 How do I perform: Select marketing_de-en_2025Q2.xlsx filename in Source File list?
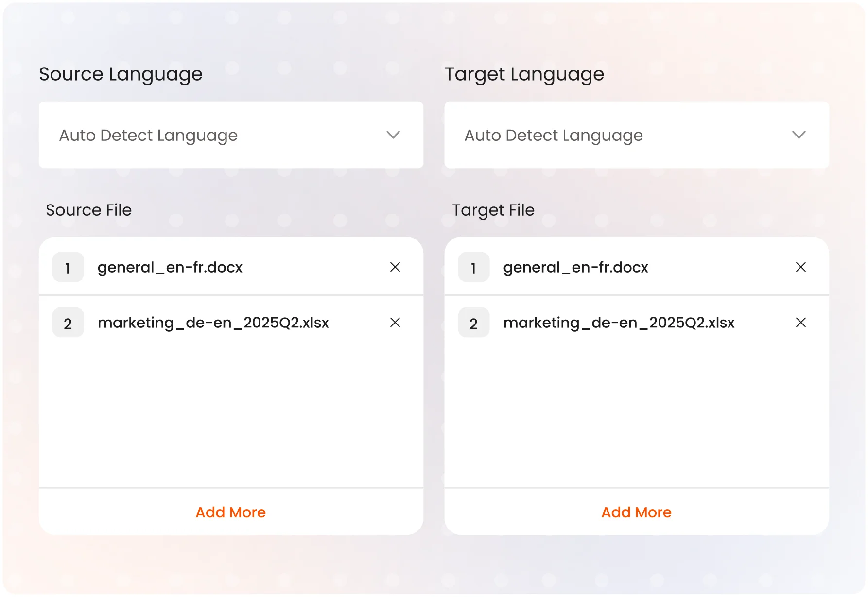pyautogui.click(x=213, y=323)
